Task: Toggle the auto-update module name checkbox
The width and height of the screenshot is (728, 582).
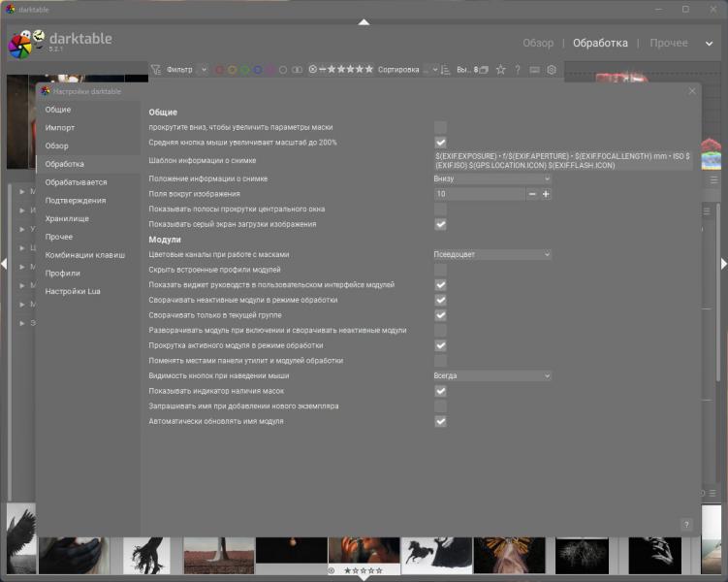Action: coord(440,422)
